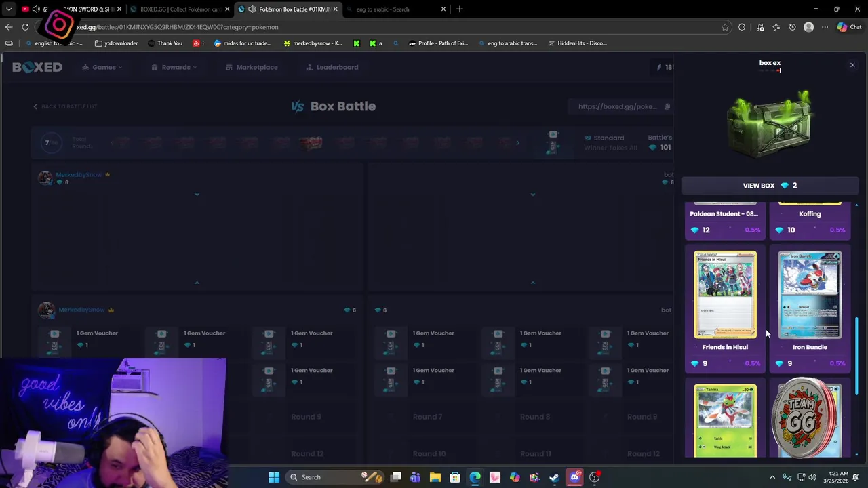This screenshot has width=868, height=488.
Task: Click the boxed.gg battle URL text
Action: [617, 106]
